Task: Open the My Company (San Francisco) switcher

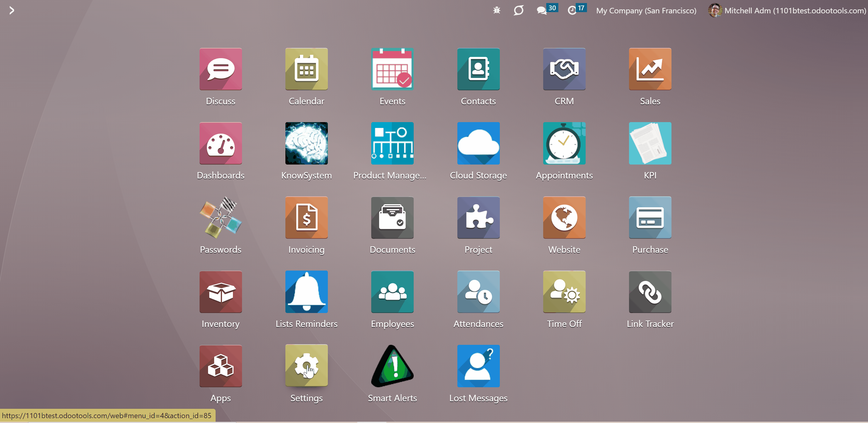Action: (x=646, y=10)
